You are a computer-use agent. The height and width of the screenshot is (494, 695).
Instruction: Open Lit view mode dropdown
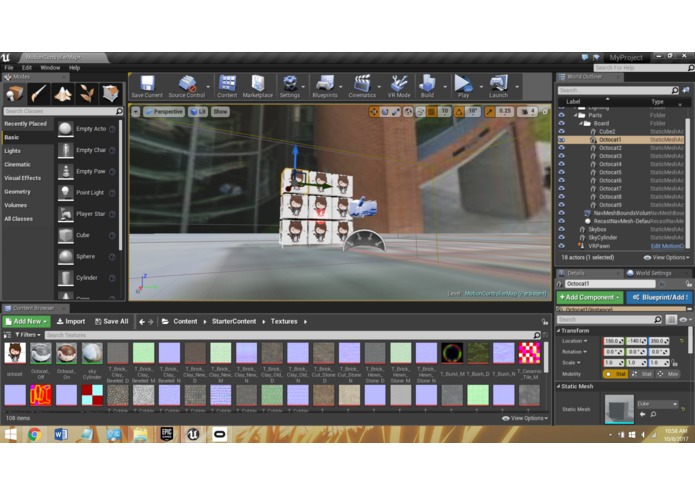(198, 112)
